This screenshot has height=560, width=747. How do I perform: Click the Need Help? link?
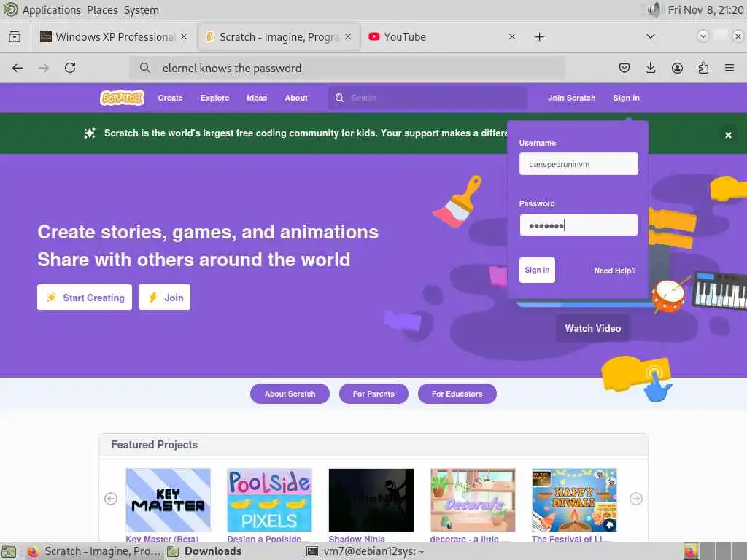click(x=614, y=271)
